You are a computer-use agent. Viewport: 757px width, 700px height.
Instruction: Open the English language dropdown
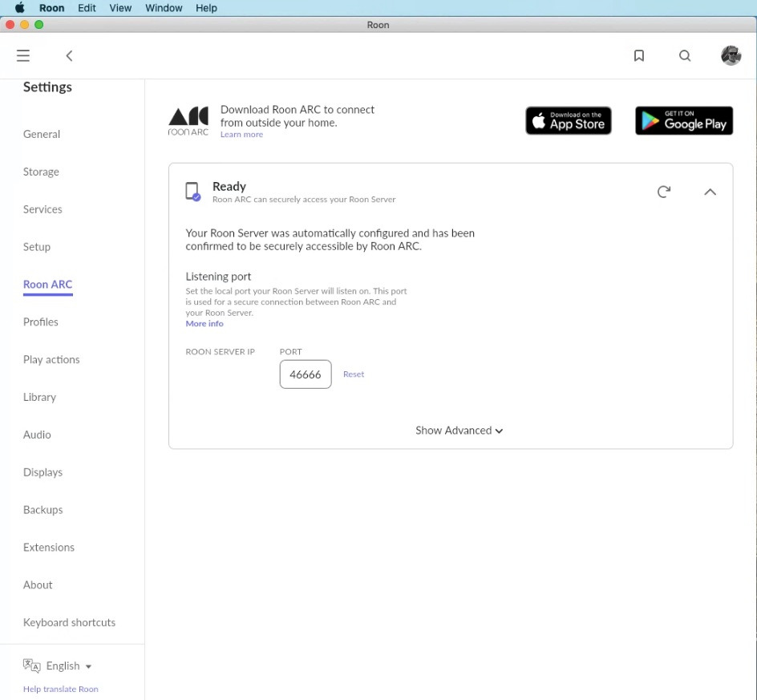pyautogui.click(x=68, y=666)
